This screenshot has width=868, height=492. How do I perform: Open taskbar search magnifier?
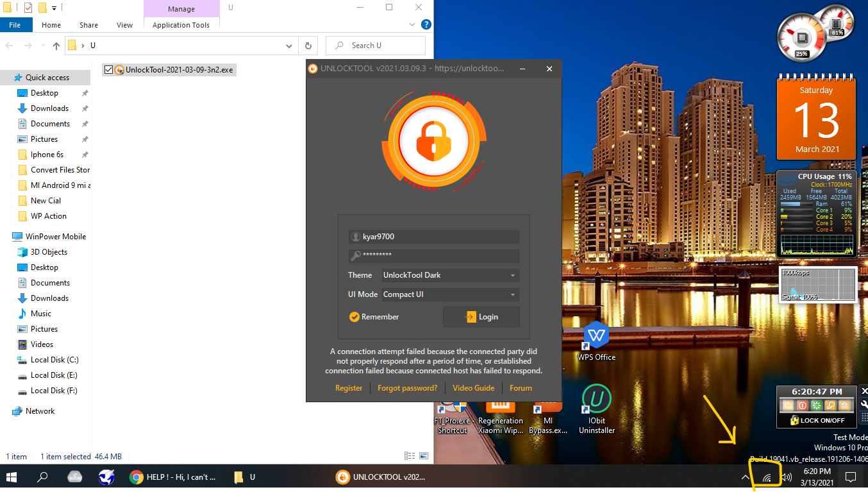42,477
